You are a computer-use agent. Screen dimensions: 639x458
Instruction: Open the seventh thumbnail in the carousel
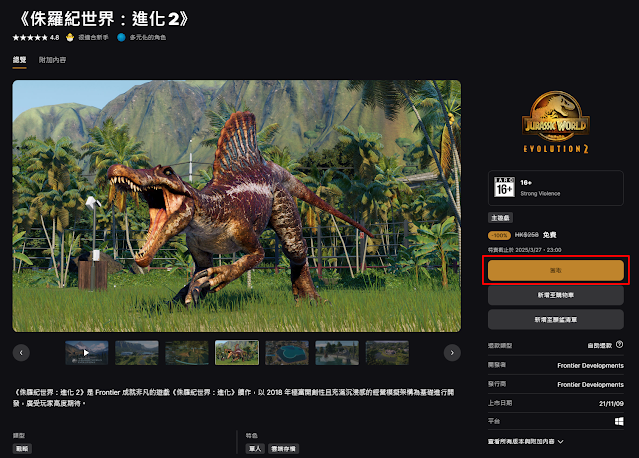[x=387, y=352]
